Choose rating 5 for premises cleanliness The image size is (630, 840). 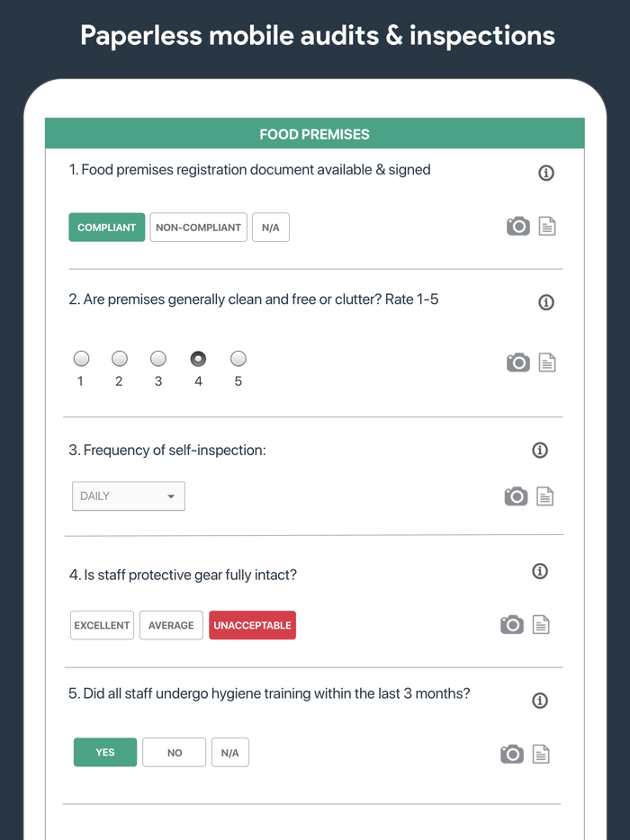tap(238, 359)
